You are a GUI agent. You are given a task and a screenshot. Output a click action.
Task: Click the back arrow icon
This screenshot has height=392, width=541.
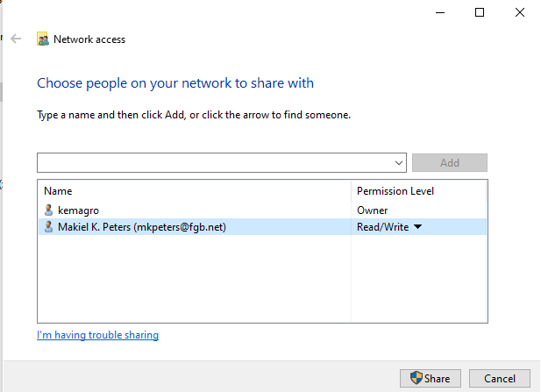[16, 39]
